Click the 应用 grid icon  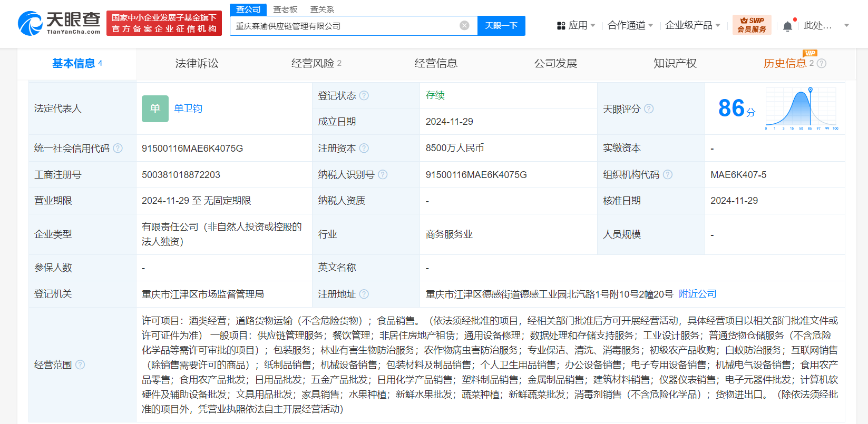point(561,25)
